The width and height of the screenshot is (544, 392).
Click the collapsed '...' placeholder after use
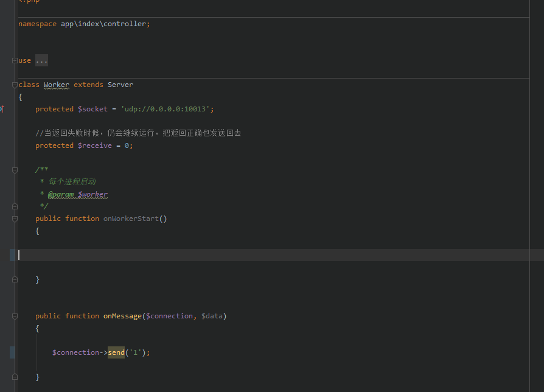(x=41, y=60)
